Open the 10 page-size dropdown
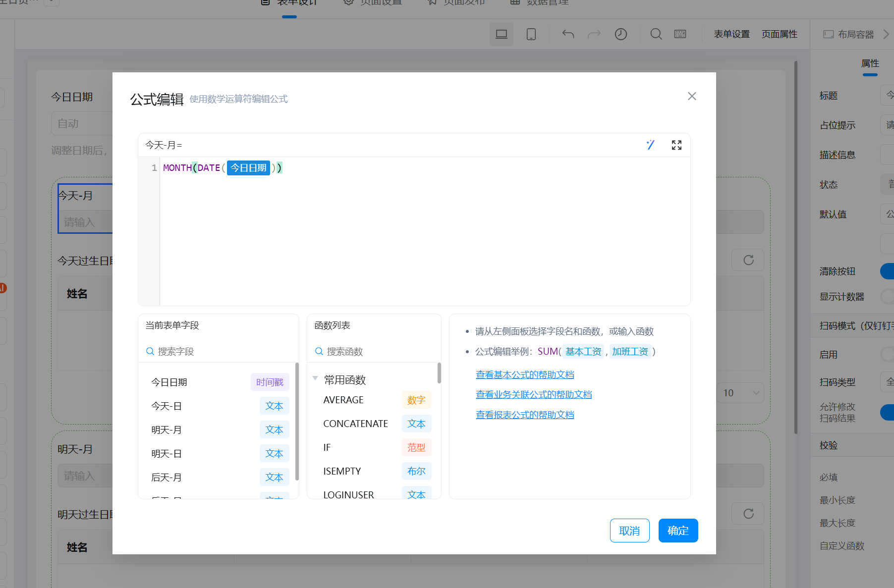894x588 pixels. coord(740,393)
